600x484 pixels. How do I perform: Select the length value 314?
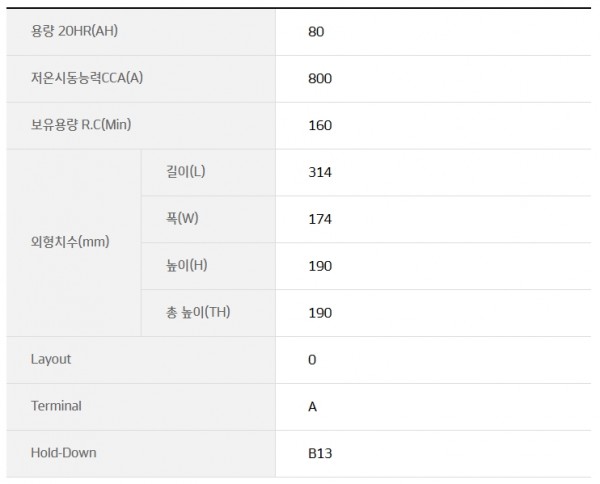click(320, 173)
